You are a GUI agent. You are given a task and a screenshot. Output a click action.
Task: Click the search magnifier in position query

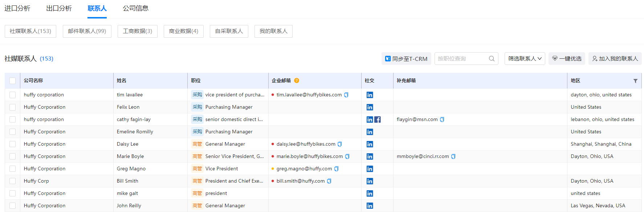(492, 59)
